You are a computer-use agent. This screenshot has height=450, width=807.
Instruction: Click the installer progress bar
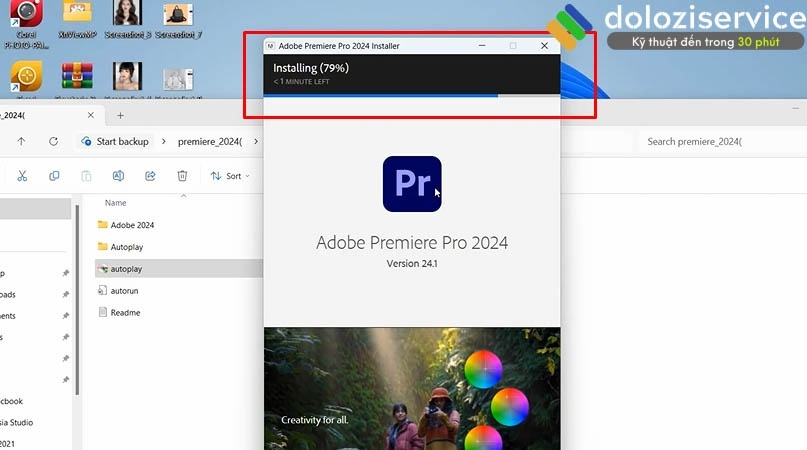[412, 95]
